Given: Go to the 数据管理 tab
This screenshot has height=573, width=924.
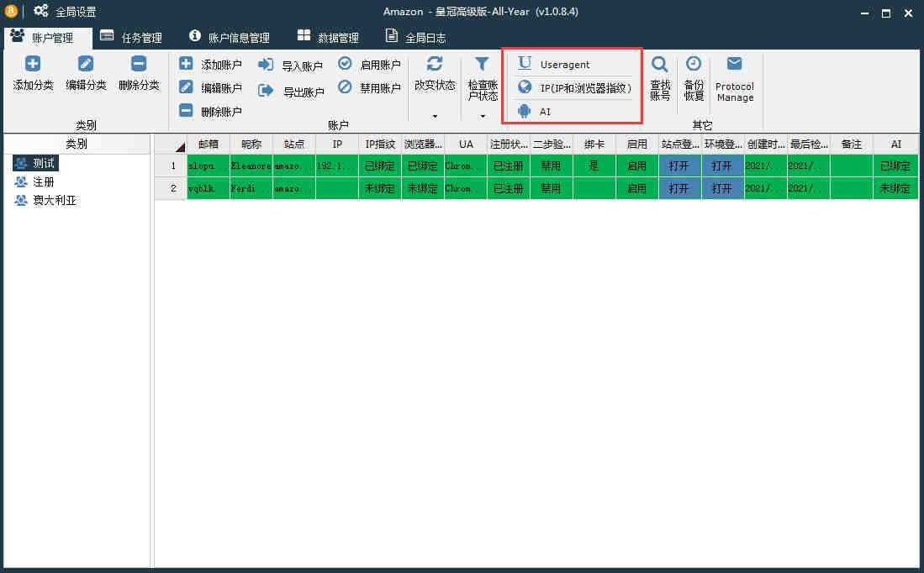Looking at the screenshot, I should [x=328, y=38].
